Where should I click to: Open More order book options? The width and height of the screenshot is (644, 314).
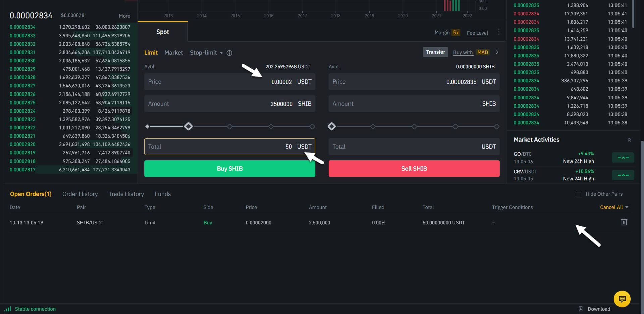[124, 16]
